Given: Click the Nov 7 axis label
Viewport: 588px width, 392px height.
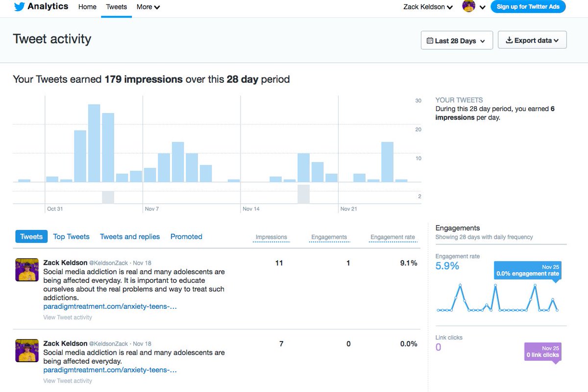Looking at the screenshot, I should (152, 209).
